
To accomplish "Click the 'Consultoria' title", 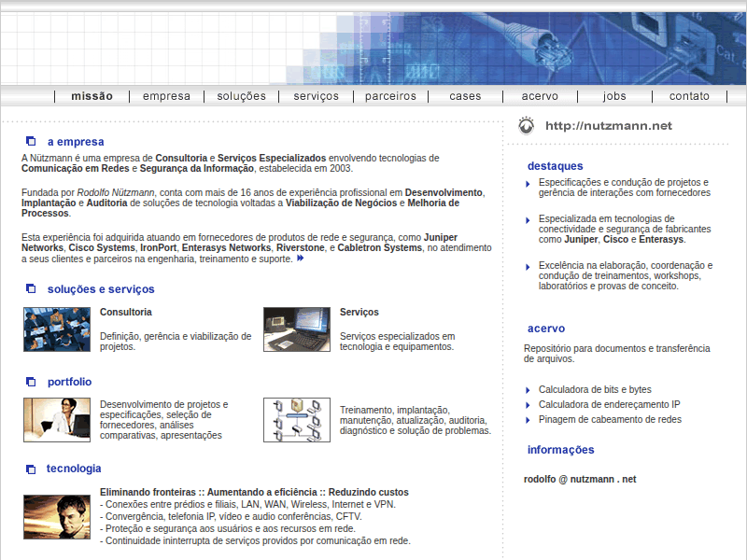I will [126, 312].
